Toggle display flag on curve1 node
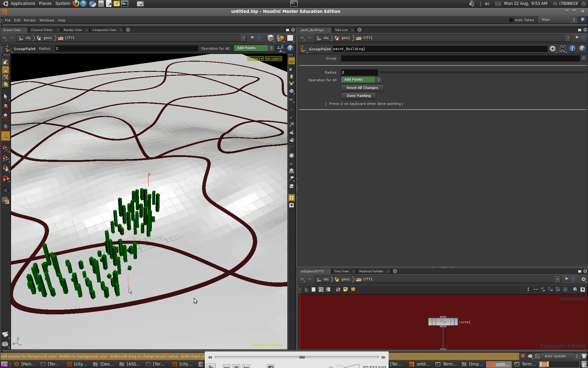The height and width of the screenshot is (368, 588). [x=456, y=322]
